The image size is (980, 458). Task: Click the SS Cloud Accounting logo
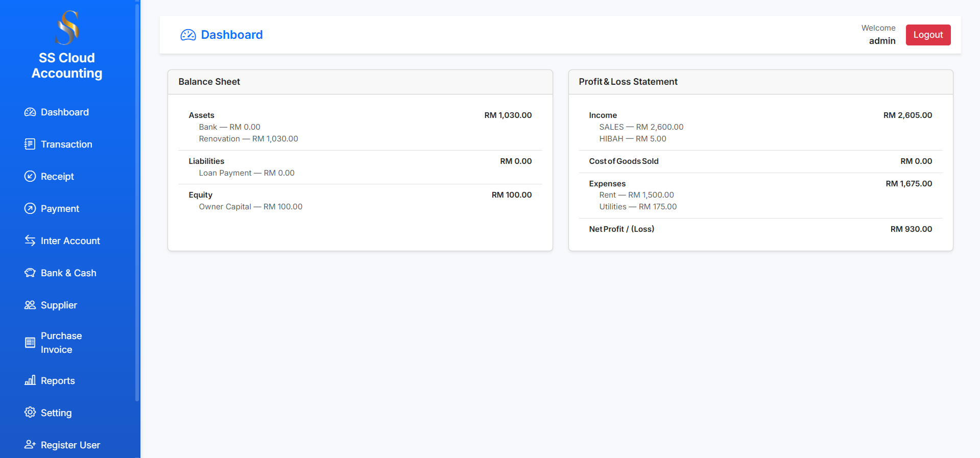pyautogui.click(x=67, y=28)
